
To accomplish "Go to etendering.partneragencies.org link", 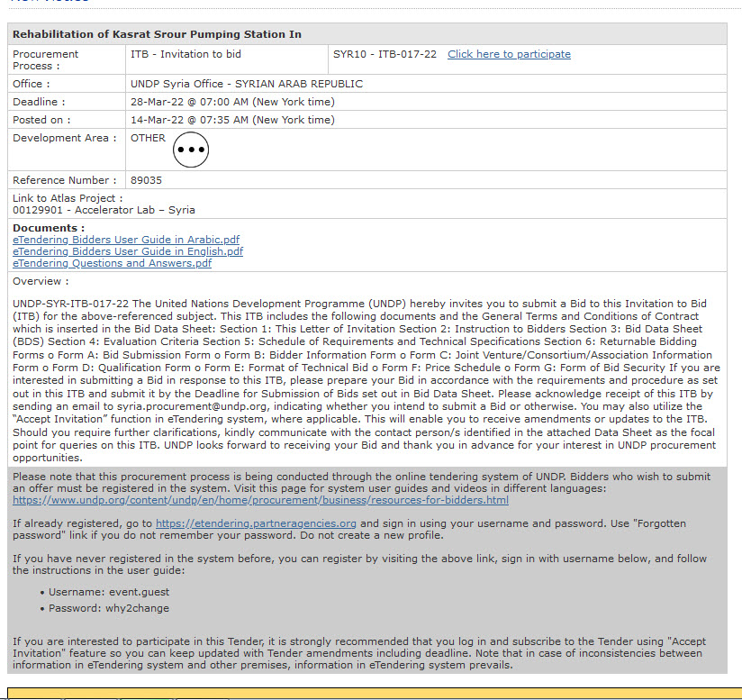I will tap(256, 523).
